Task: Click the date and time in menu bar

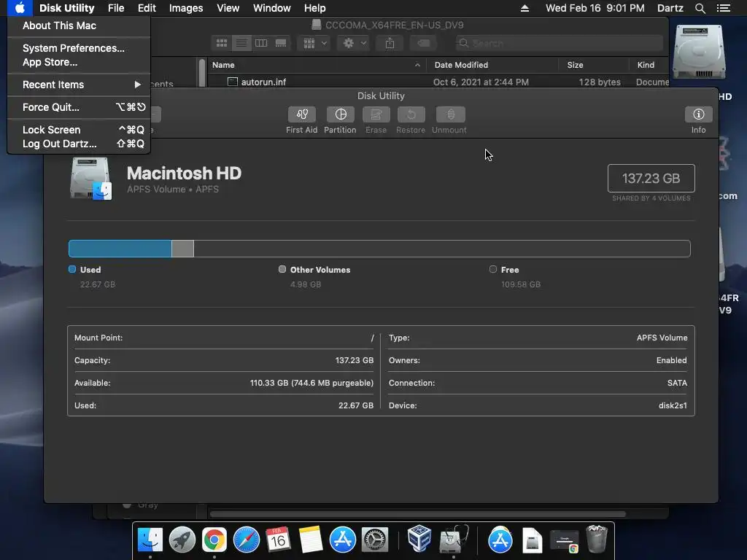Action: click(x=595, y=8)
